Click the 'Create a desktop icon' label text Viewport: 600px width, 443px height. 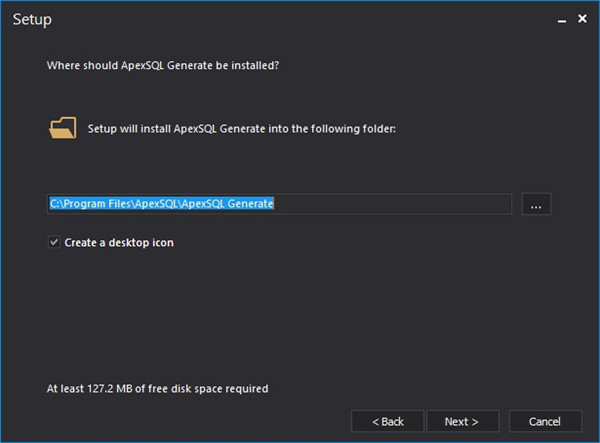pos(118,242)
